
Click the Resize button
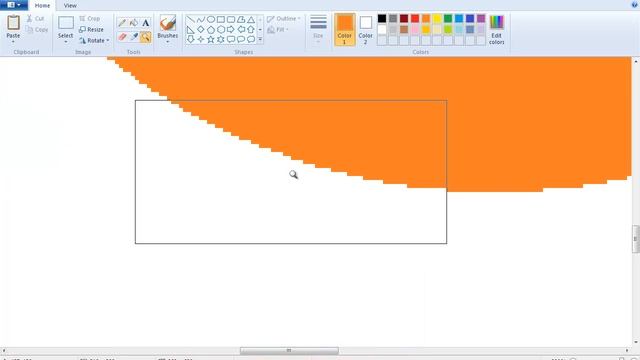tap(91, 29)
